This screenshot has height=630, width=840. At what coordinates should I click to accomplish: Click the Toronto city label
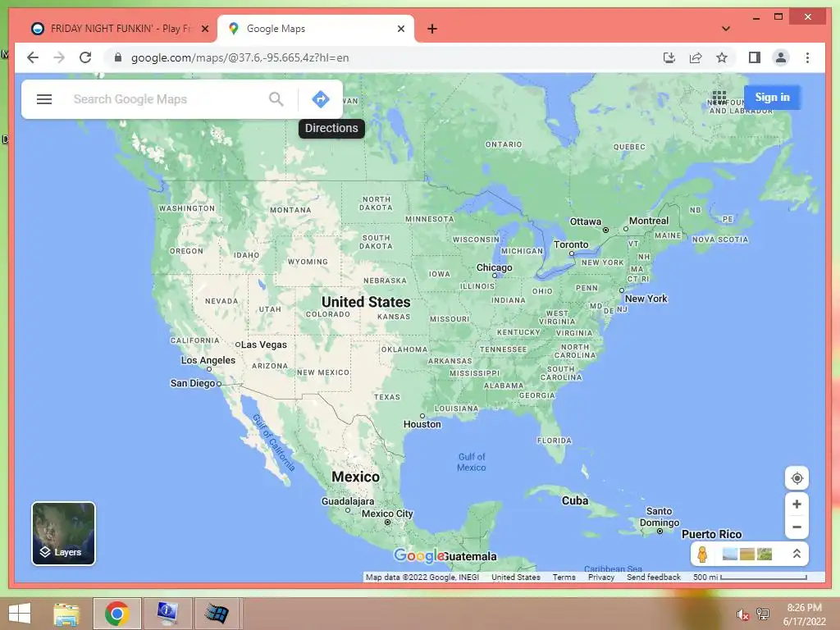tap(571, 244)
